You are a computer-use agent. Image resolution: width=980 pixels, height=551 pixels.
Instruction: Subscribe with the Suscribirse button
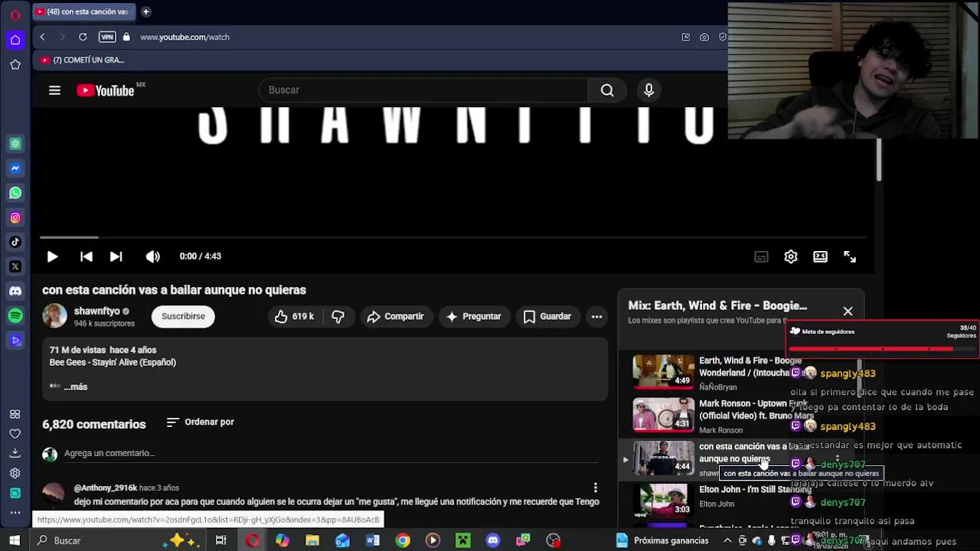pos(183,316)
